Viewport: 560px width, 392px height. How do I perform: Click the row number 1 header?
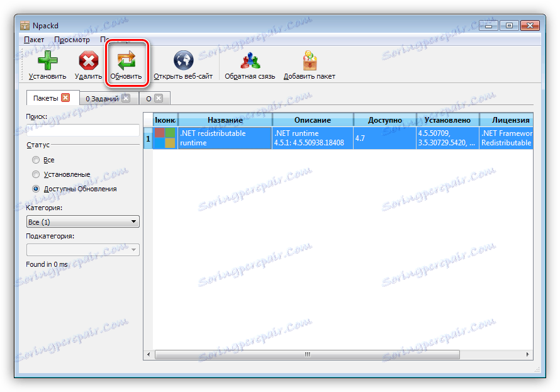coord(148,138)
